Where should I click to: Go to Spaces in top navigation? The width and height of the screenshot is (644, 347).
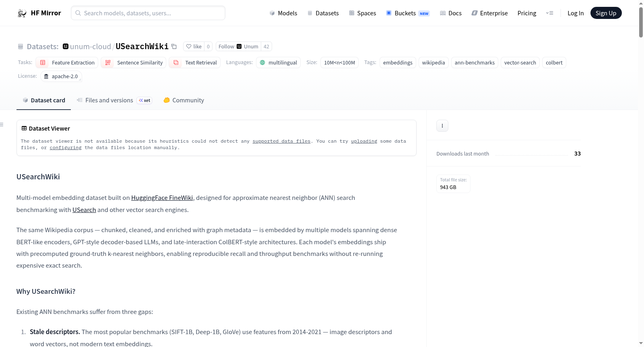(362, 13)
